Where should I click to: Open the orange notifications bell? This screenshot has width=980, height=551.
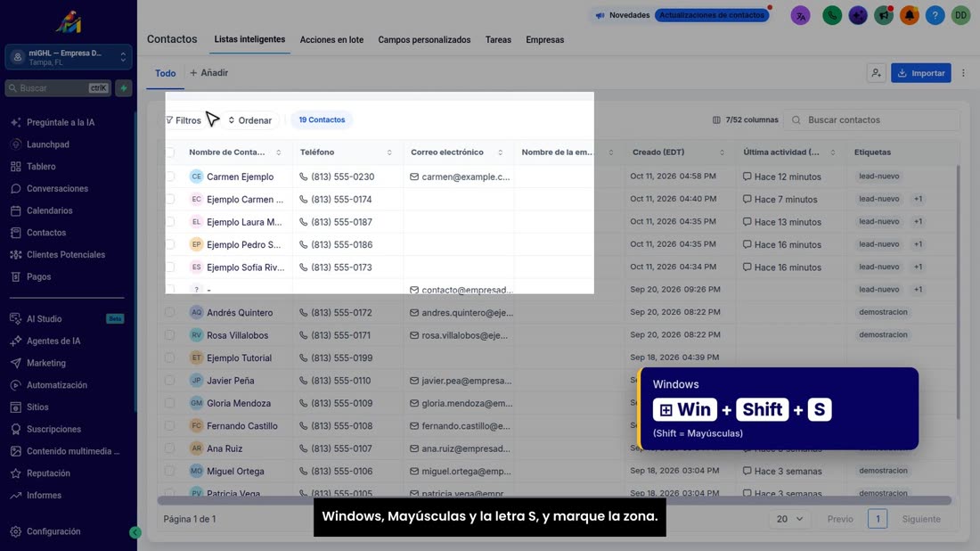coord(910,16)
